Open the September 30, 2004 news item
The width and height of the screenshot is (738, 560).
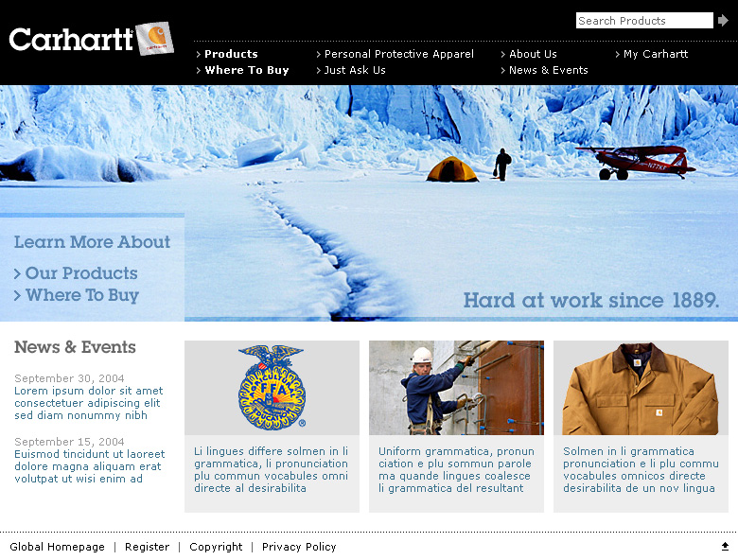coord(89,403)
